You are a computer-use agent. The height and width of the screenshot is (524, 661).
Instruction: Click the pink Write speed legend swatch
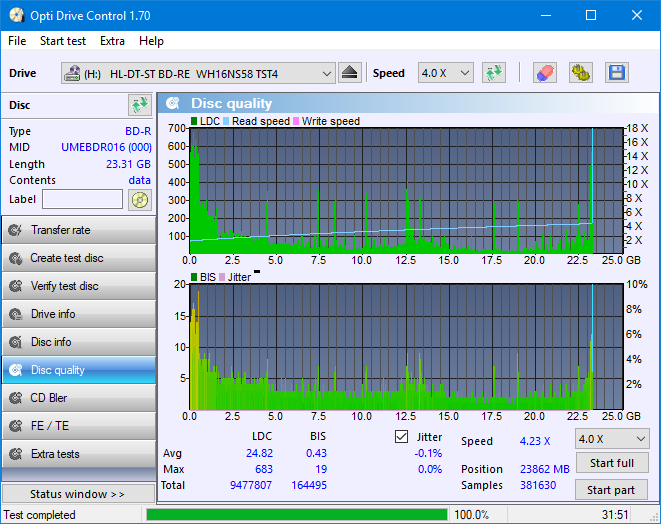coord(296,121)
